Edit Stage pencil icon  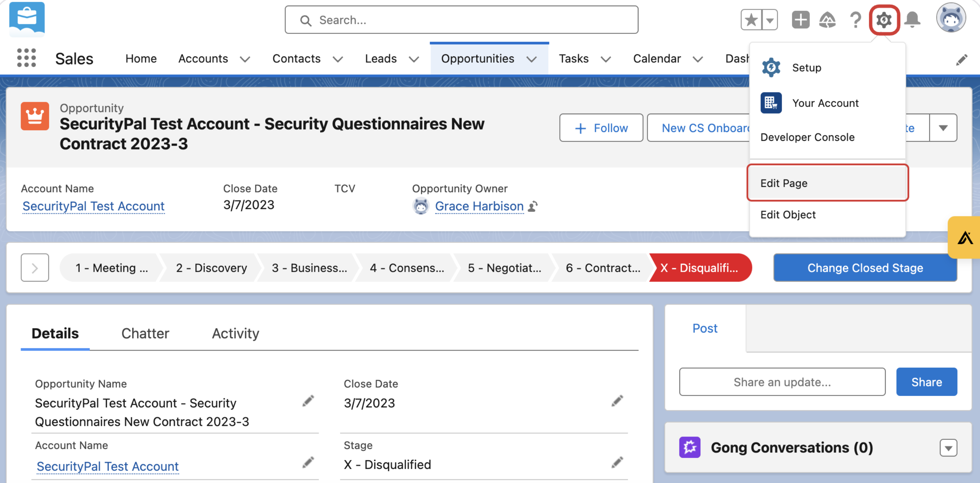click(617, 462)
